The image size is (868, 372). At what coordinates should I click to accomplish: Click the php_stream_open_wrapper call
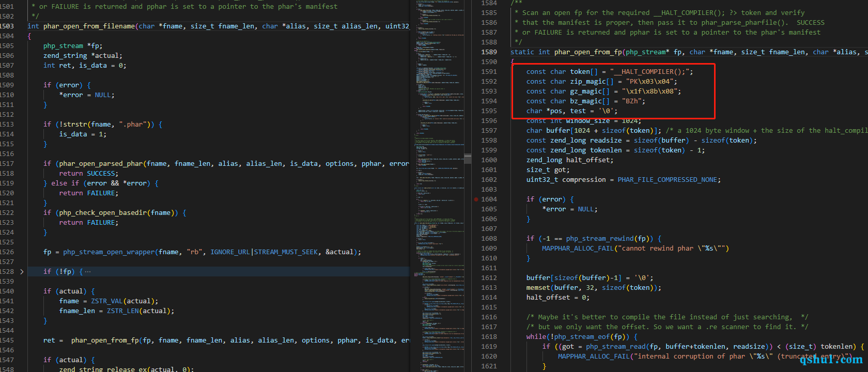[109, 252]
